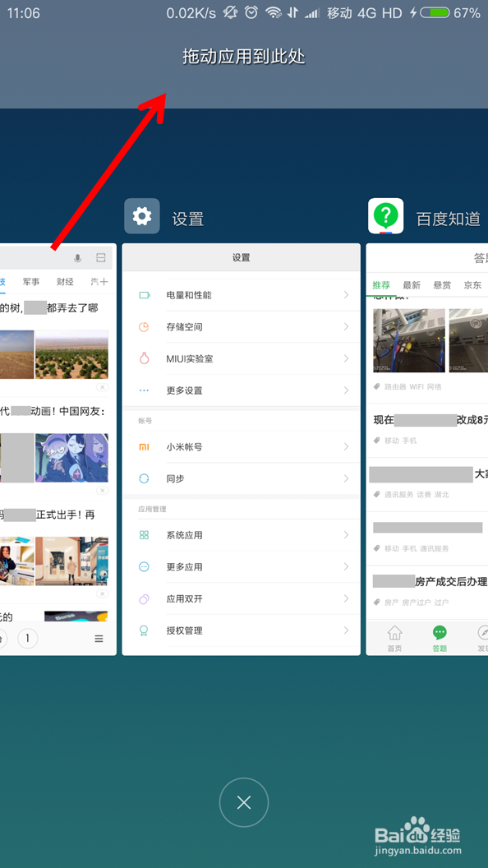Open 存储空间 via its chevron

(346, 326)
